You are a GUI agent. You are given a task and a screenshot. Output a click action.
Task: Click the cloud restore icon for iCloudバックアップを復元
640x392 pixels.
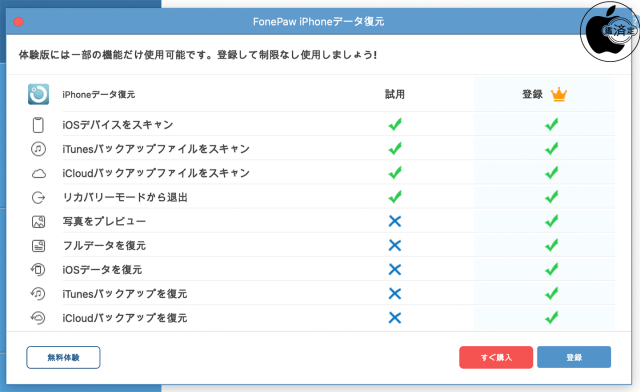click(x=38, y=318)
